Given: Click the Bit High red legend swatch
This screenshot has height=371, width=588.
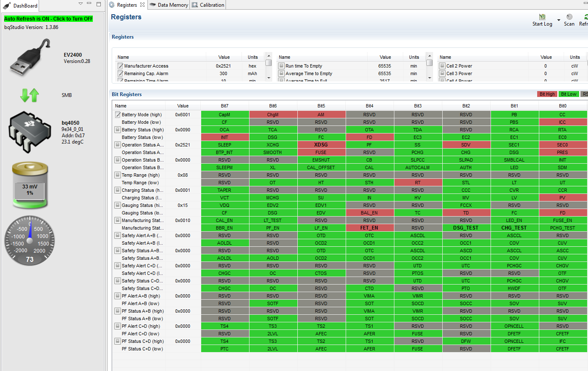Looking at the screenshot, I should 547,94.
